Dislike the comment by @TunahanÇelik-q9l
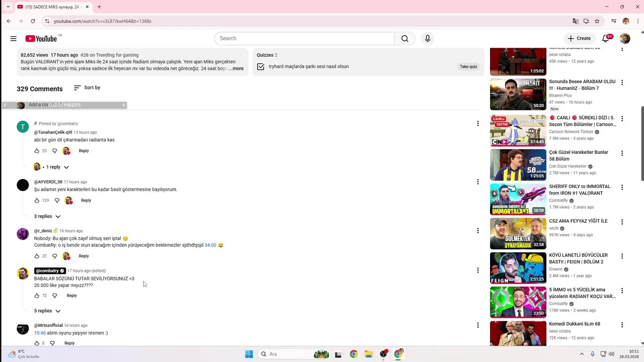Screen dimensions: 644x362 54,151
